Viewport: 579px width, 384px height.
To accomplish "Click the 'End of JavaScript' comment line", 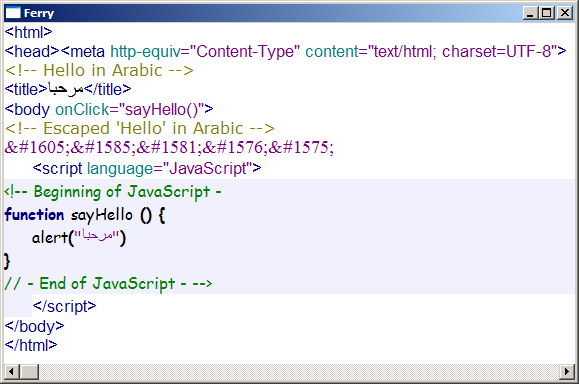I will point(108,284).
